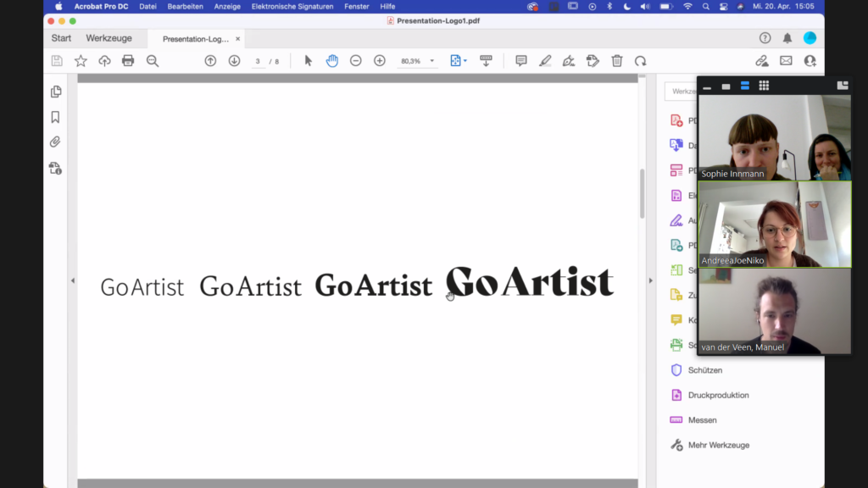
Task: Open the Fenster menu
Action: click(x=357, y=7)
